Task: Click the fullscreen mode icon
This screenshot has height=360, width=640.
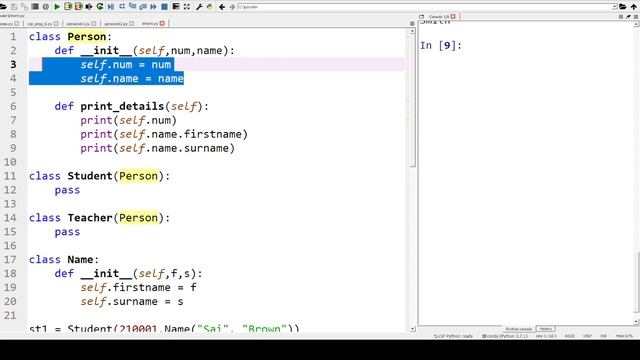Action: [x=187, y=7]
